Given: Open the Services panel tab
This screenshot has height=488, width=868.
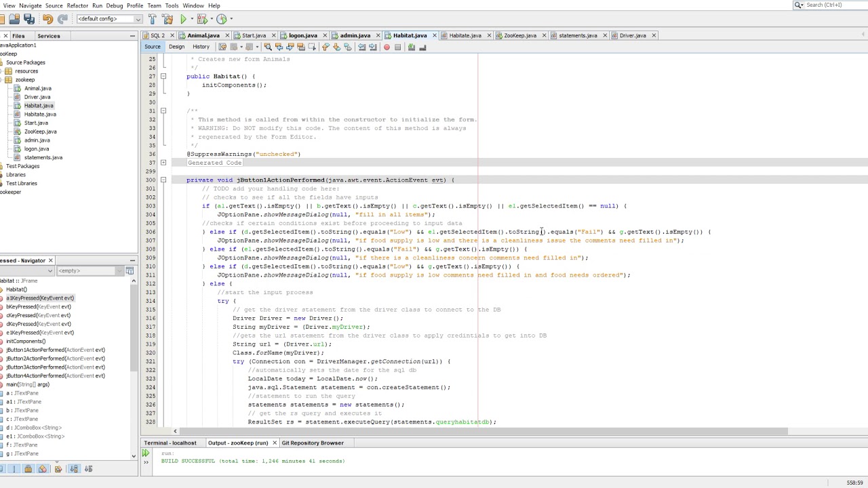Looking at the screenshot, I should coord(48,36).
